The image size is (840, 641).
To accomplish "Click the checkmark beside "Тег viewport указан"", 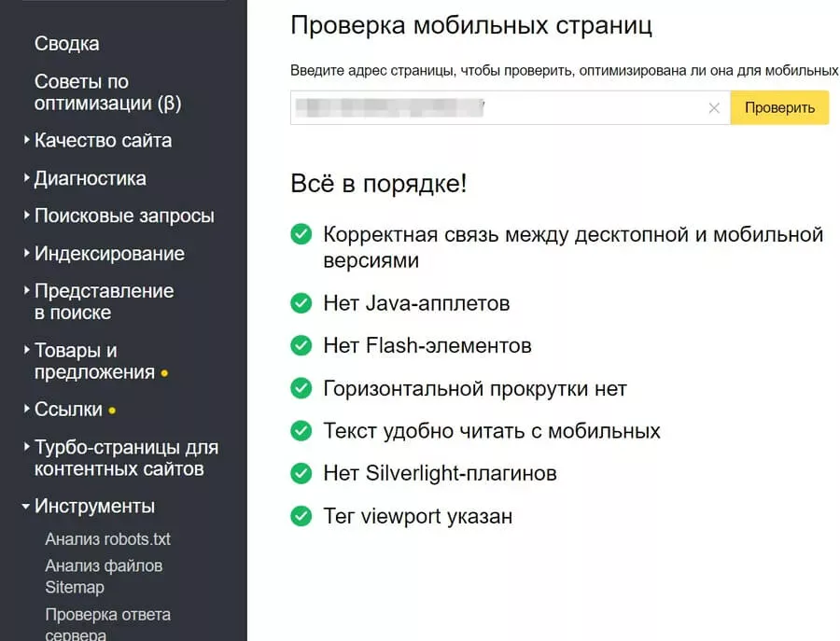I will (x=301, y=516).
